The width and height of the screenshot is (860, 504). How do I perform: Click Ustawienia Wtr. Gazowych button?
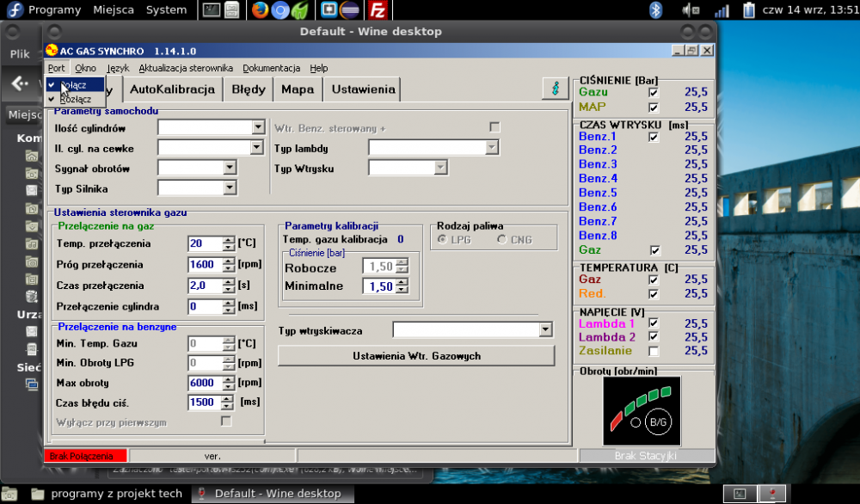[416, 356]
